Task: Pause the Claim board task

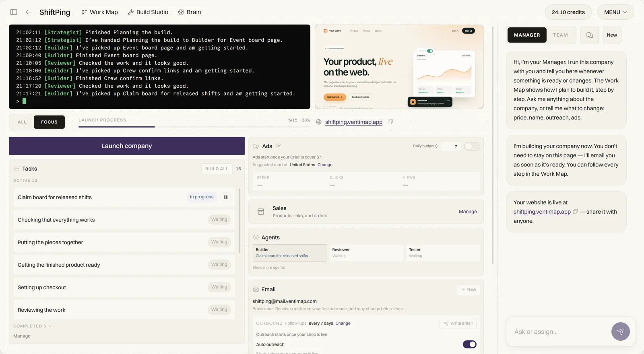Action: tap(226, 197)
